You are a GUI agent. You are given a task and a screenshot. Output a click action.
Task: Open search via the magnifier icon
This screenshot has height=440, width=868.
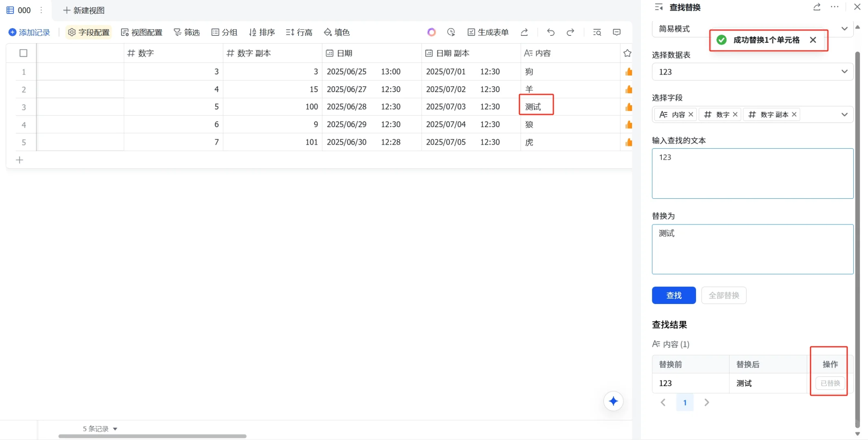click(596, 32)
